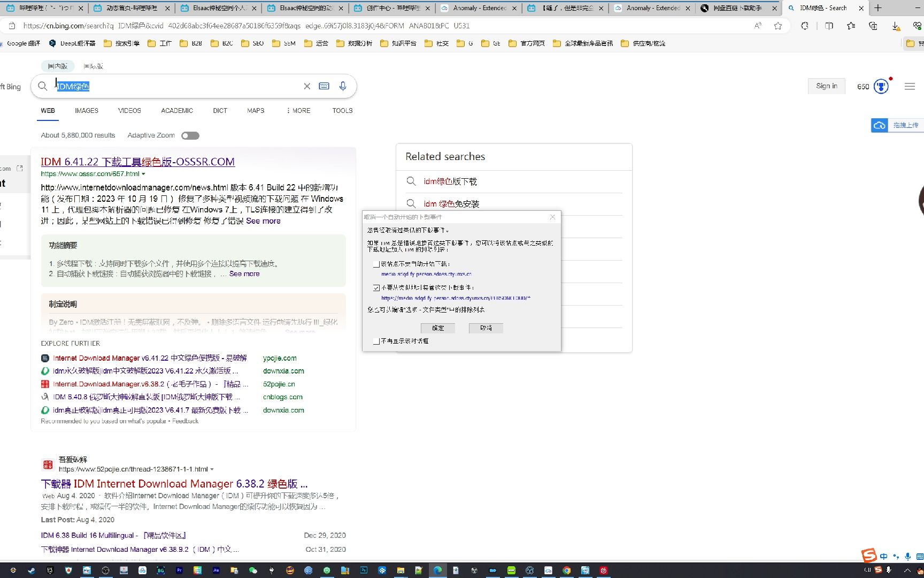Open TOOLS search option
Viewport: 924px width, 578px height.
[x=342, y=111]
